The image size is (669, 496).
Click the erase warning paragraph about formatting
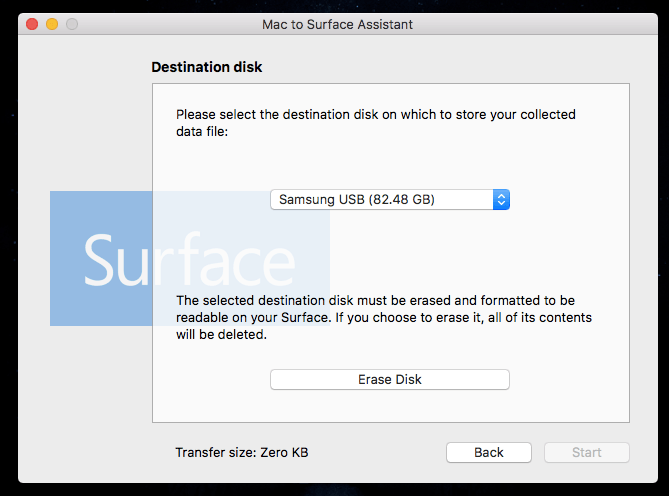coord(384,317)
